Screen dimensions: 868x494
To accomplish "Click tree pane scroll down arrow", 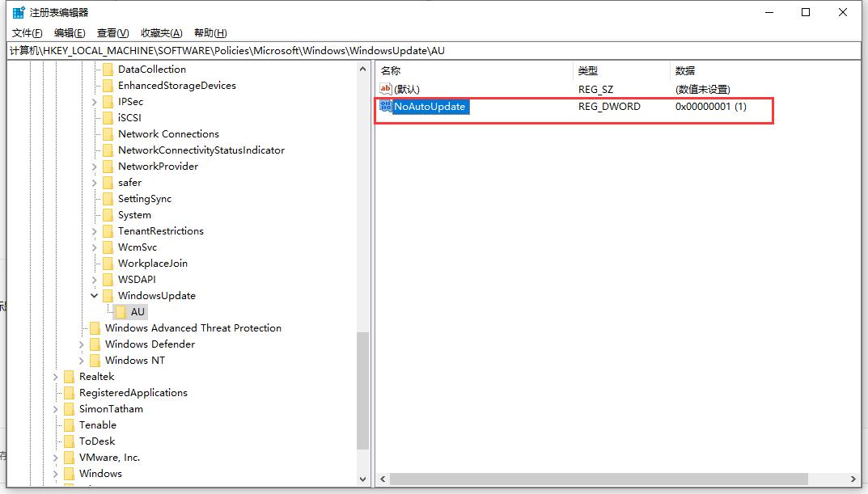I will tap(362, 479).
